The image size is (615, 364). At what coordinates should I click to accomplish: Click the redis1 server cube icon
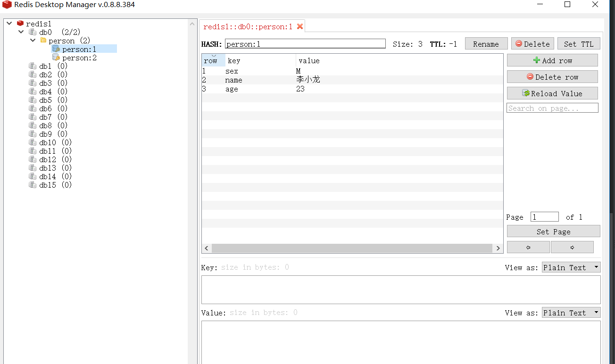click(x=20, y=23)
